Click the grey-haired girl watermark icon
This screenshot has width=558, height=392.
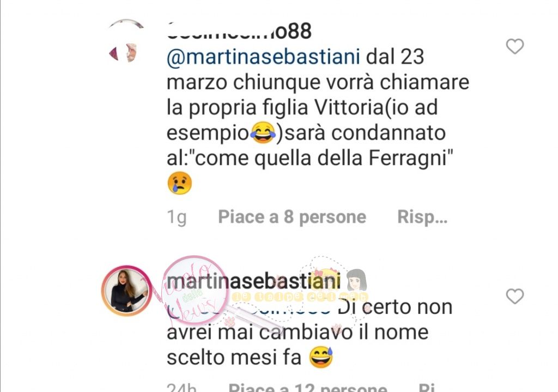click(357, 280)
